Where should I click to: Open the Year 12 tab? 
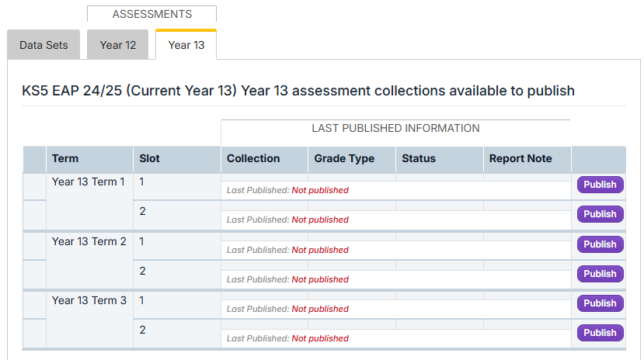tap(118, 45)
